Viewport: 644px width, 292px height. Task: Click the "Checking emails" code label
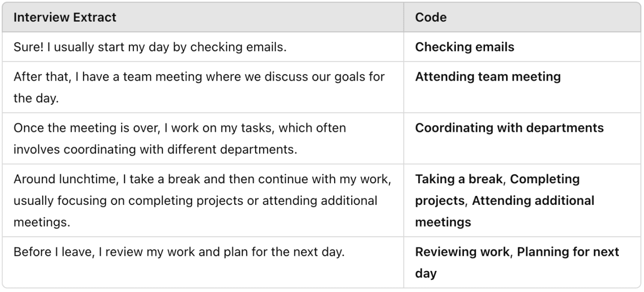pos(464,47)
